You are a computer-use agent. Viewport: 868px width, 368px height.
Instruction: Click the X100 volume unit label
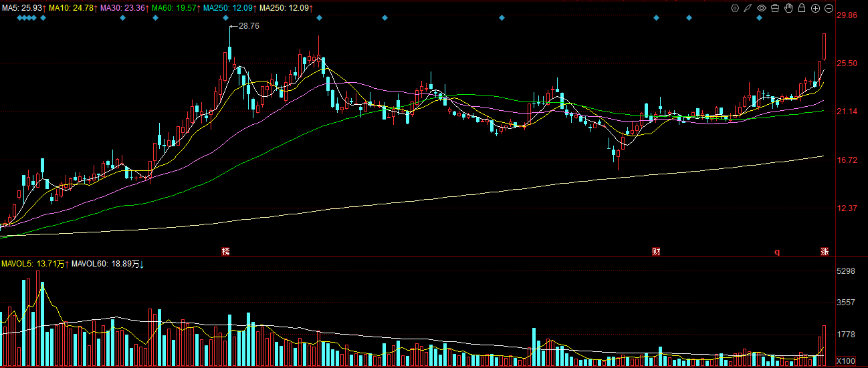847,361
